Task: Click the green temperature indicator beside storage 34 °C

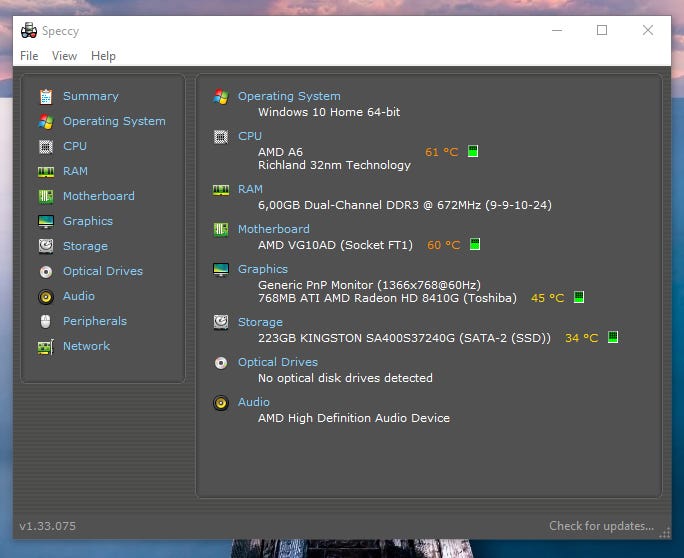Action: [x=613, y=337]
